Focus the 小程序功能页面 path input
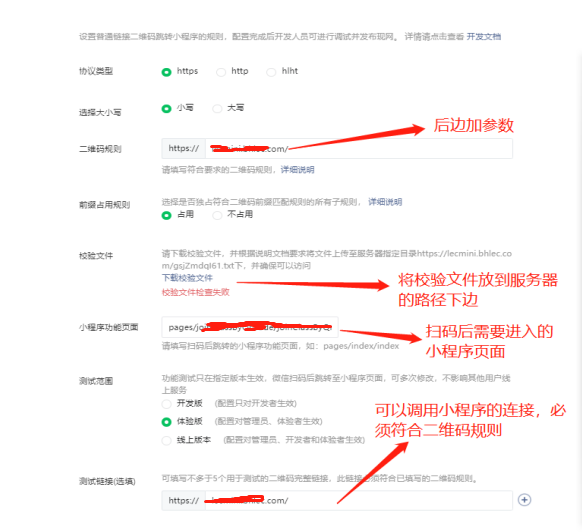Image resolution: width=582 pixels, height=532 pixels. 250,327
